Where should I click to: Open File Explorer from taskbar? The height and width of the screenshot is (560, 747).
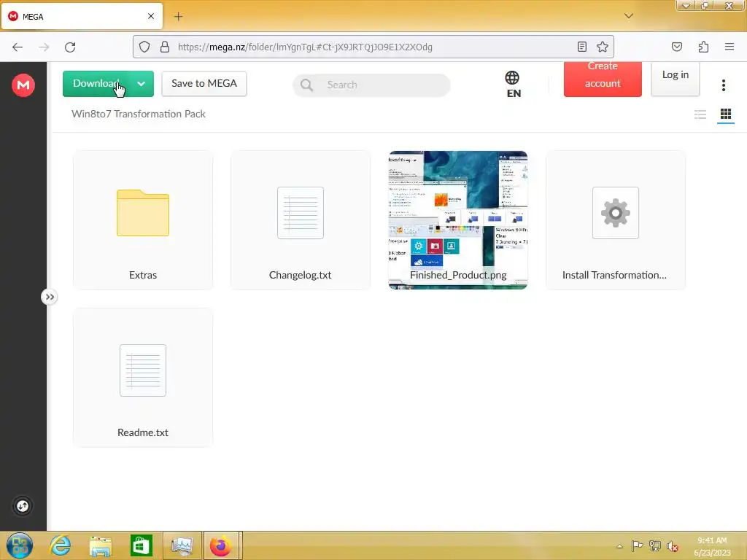[101, 545]
